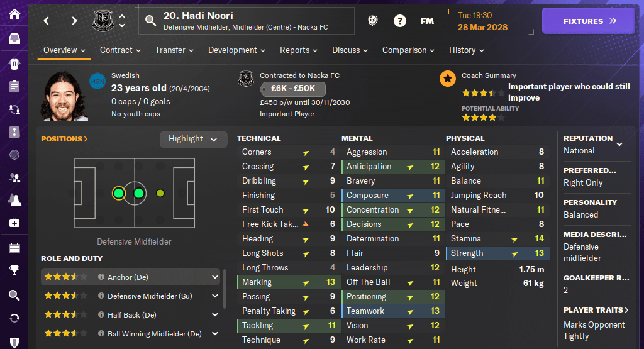The image size is (644, 349).
Task: Open the medical centre icon in sidebar
Action: (14, 223)
